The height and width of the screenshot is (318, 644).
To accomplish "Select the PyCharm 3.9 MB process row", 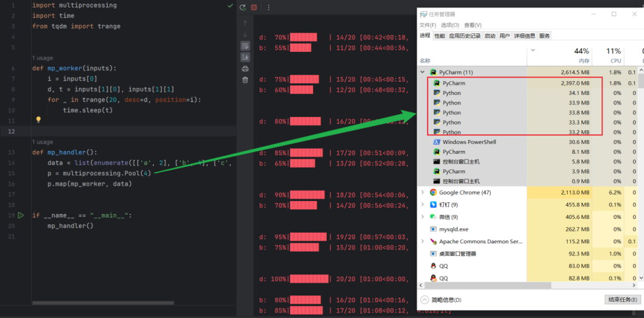I will 527,171.
